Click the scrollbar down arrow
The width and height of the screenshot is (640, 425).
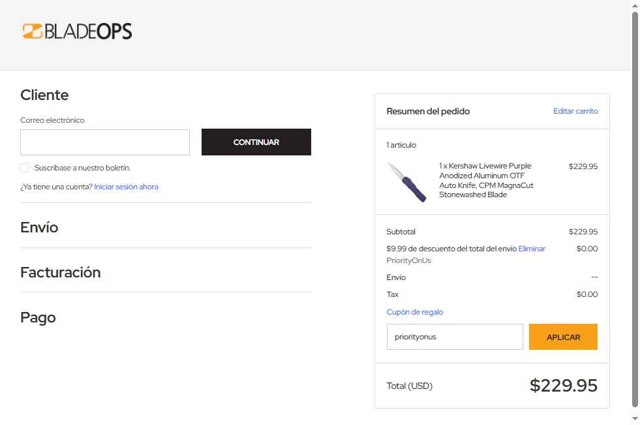click(635, 419)
